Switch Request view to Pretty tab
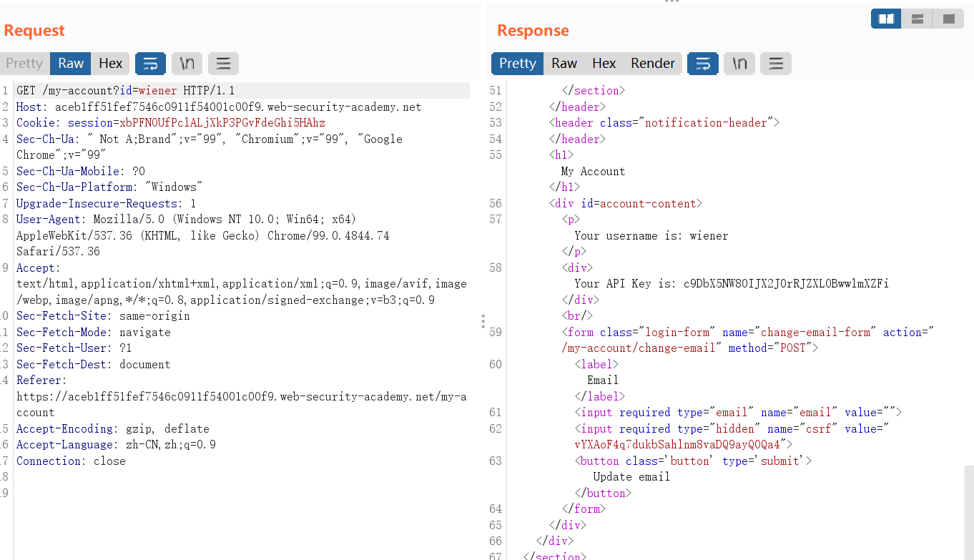The height and width of the screenshot is (560, 974). click(24, 64)
